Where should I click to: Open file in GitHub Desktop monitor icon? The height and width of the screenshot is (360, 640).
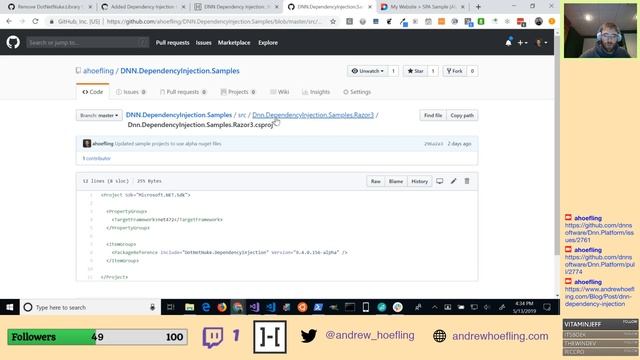tap(440, 181)
